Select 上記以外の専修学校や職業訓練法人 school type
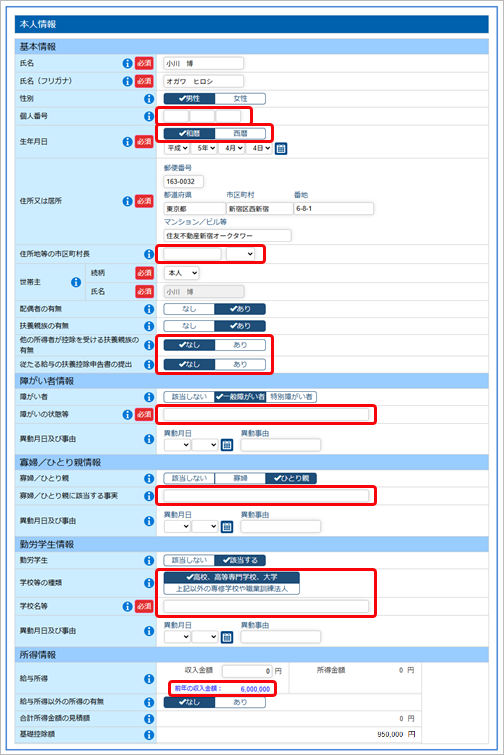 [232, 589]
